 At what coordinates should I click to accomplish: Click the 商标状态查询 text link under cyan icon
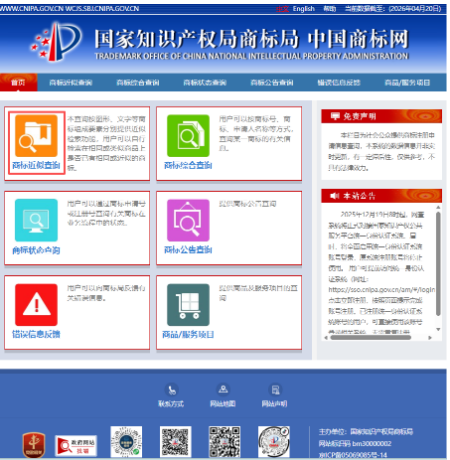pyautogui.click(x=36, y=250)
